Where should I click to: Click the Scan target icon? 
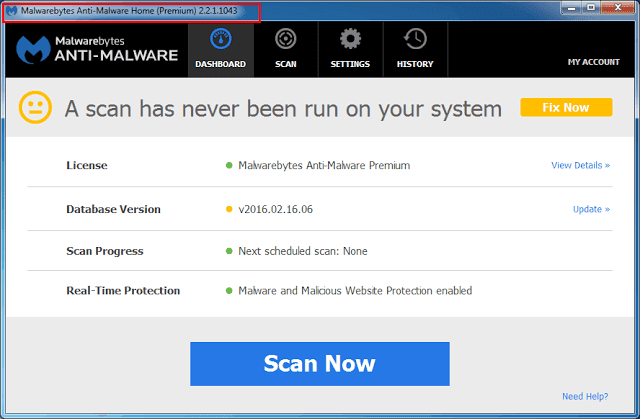(285, 39)
